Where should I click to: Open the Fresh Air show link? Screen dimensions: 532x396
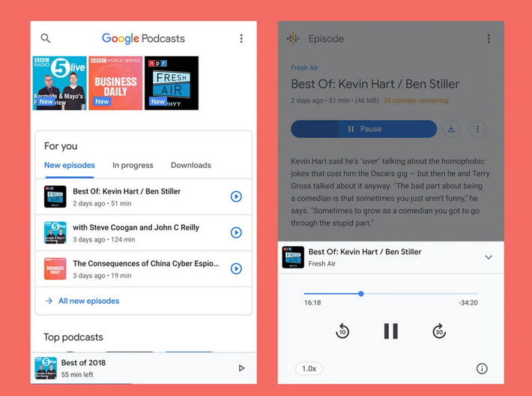304,67
